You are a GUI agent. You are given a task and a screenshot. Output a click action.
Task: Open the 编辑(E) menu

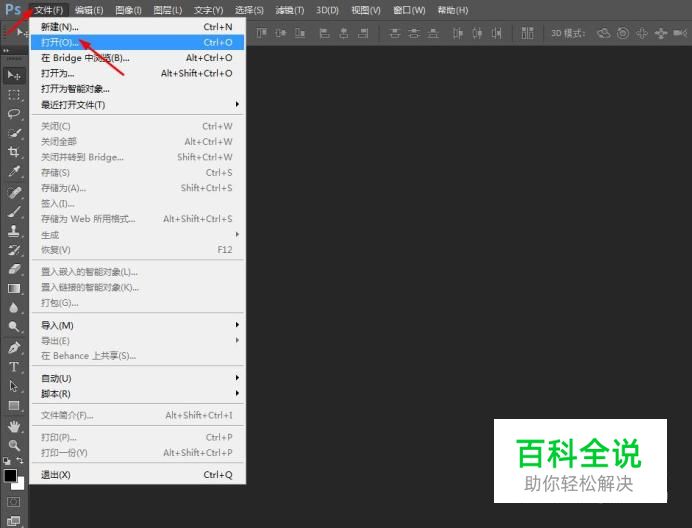click(89, 10)
